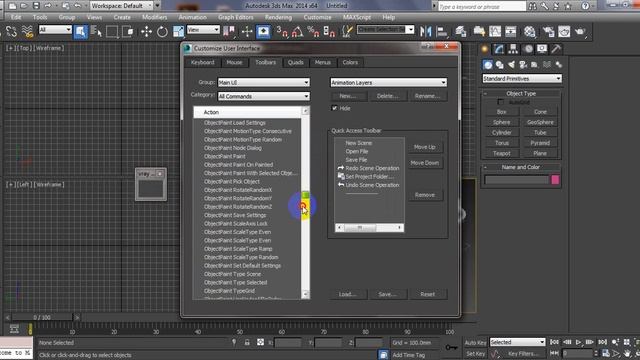The width and height of the screenshot is (640, 360).
Task: Toggle AutoGrid checkbox in Object Type
Action: [500, 102]
